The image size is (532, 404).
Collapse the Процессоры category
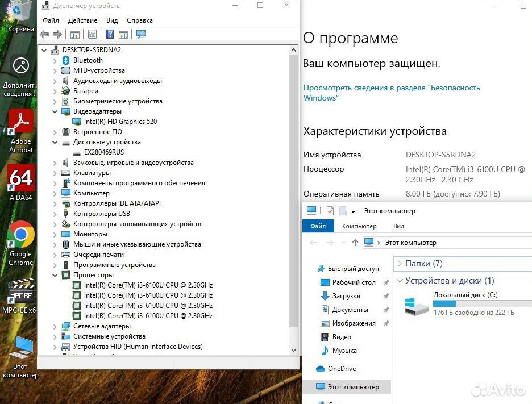(55, 275)
